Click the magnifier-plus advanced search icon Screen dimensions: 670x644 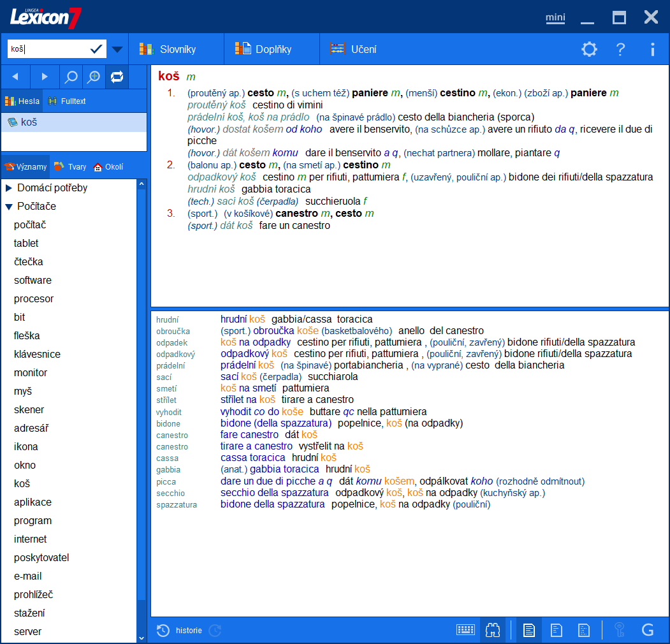point(94,77)
